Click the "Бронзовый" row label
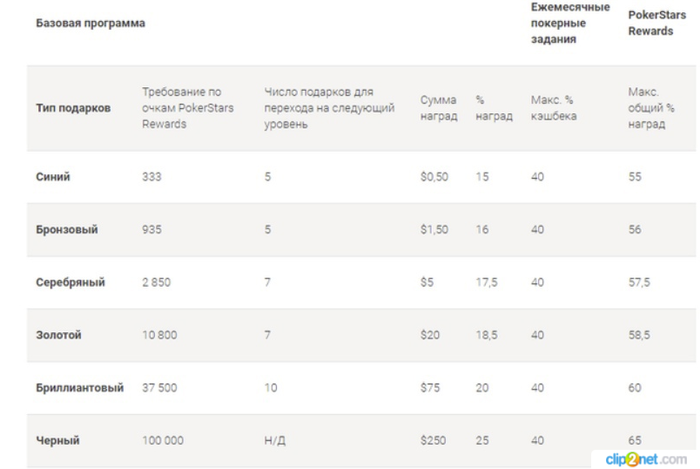 (67, 230)
